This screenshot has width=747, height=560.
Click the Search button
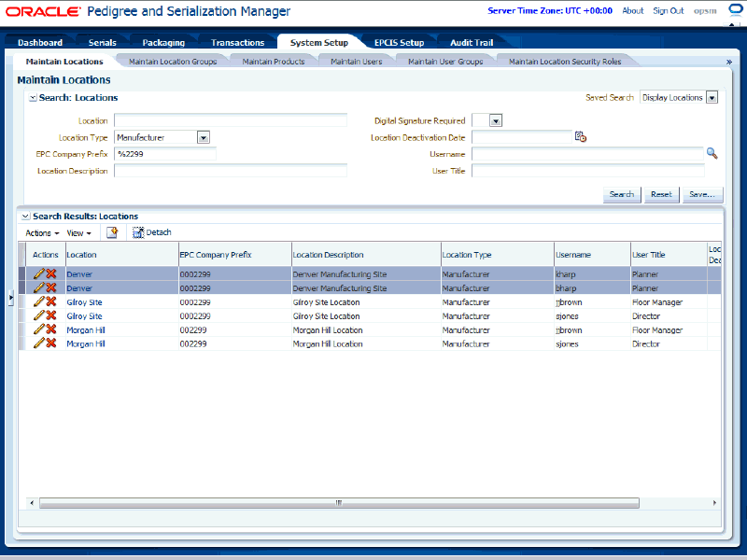622,194
